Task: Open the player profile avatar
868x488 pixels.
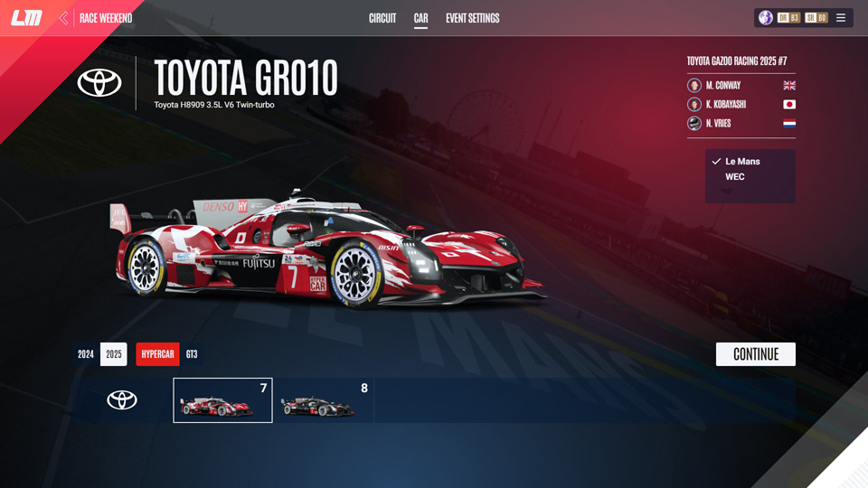Action: pos(766,18)
